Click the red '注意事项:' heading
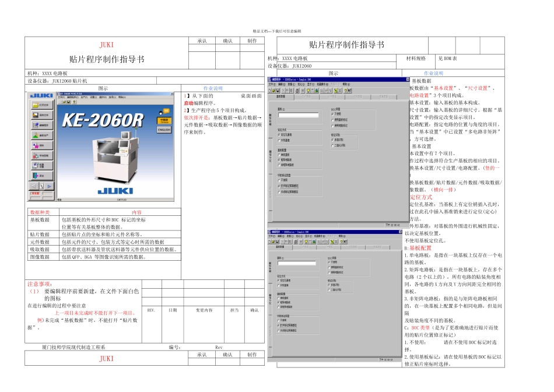The image size is (554, 392). coord(40,284)
